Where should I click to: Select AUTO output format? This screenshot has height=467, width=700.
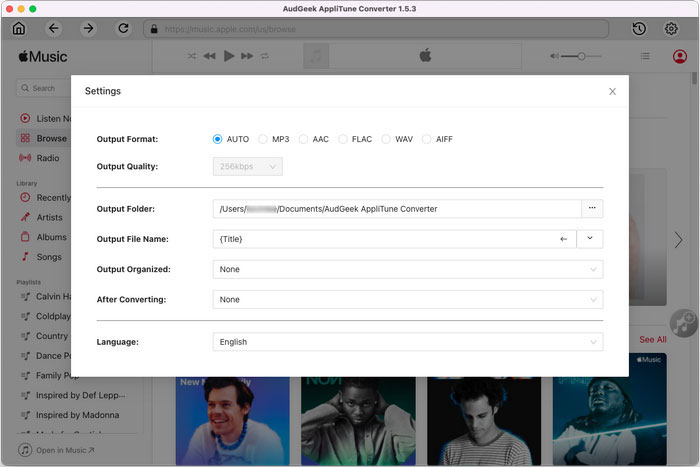pyautogui.click(x=231, y=139)
